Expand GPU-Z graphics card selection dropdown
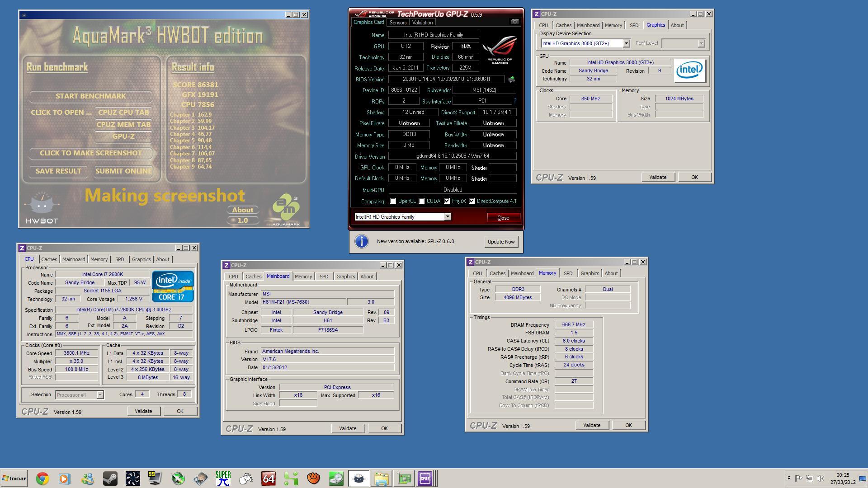Viewport: 868px width, 488px height. (448, 217)
